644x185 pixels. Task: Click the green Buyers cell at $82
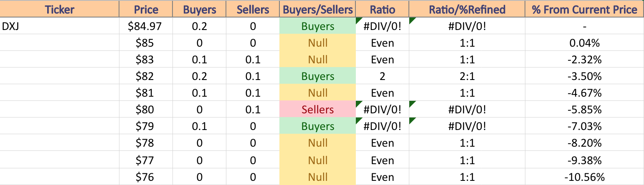(318, 76)
